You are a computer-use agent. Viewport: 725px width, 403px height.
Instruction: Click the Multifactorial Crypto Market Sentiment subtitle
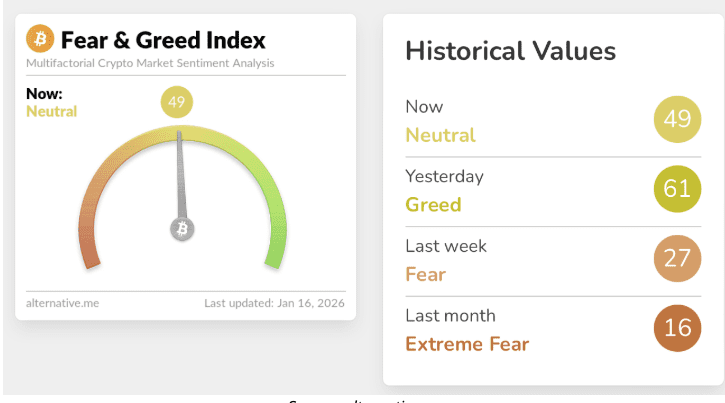(x=150, y=64)
